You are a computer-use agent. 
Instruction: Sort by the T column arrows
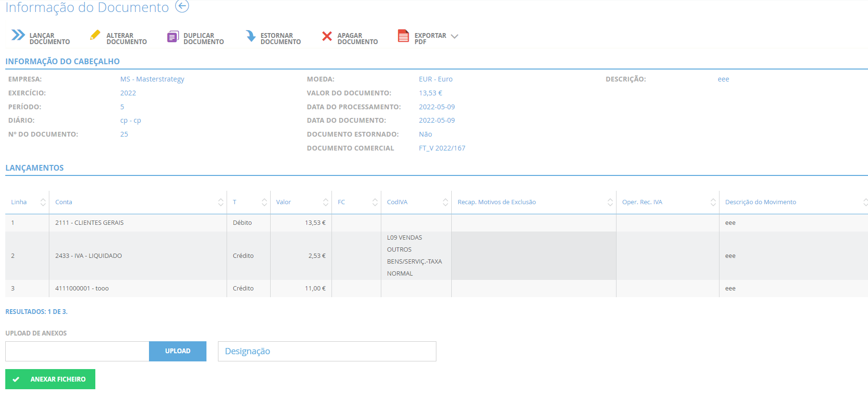(x=264, y=202)
